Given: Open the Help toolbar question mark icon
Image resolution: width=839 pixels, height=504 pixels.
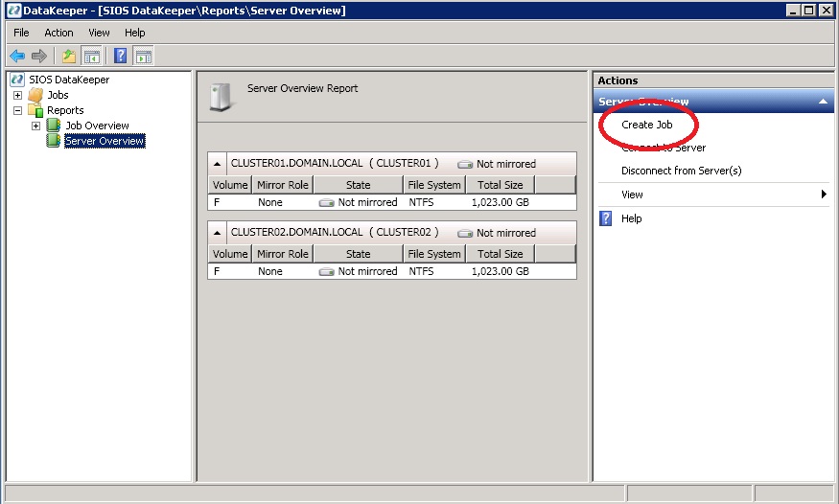Looking at the screenshot, I should click(121, 56).
